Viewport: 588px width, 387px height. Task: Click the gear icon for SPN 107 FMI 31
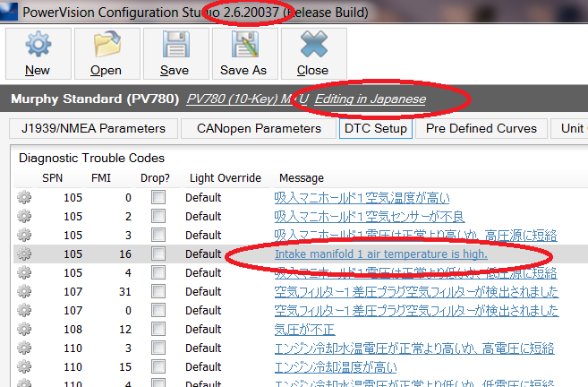24,291
